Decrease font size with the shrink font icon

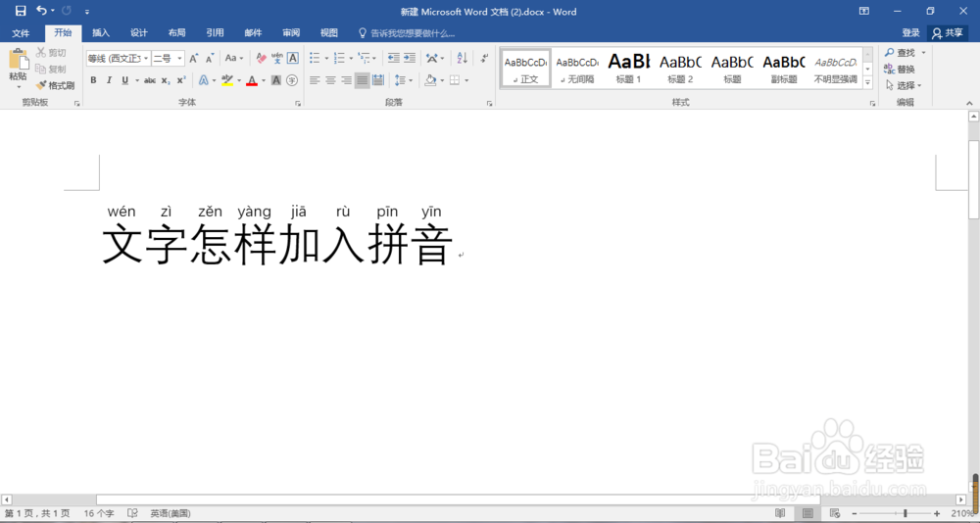tap(210, 58)
